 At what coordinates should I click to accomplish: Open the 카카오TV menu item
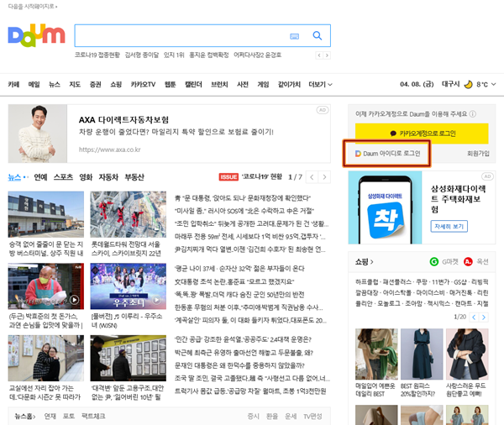143,84
